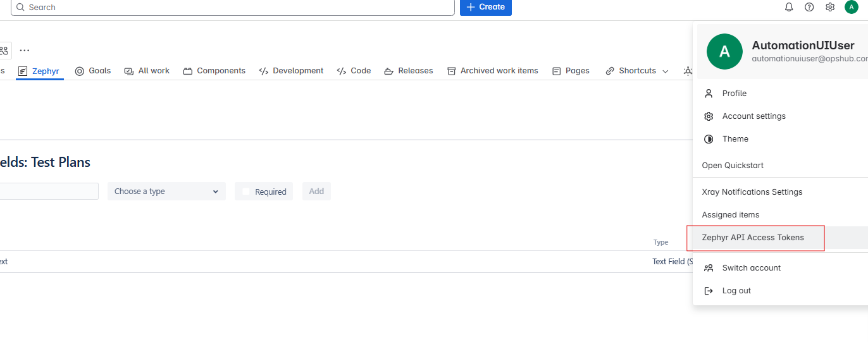This screenshot has width=868, height=342.
Task: Click the three-dot more actions icon
Action: [24, 51]
